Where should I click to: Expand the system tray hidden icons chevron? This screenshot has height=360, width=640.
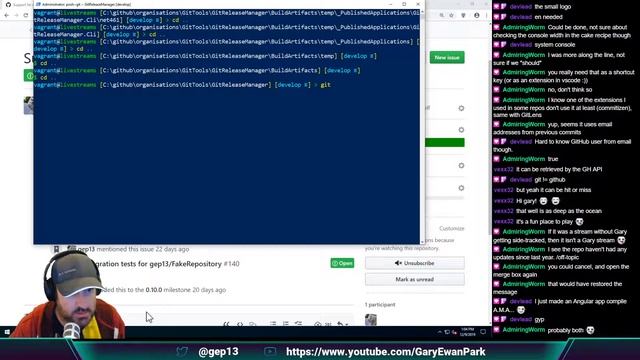[x=440, y=332]
